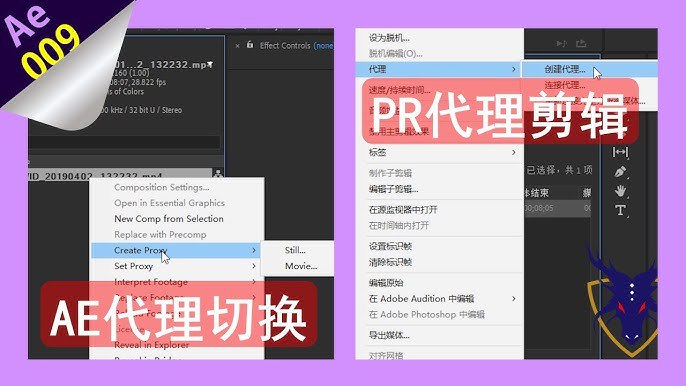
Task: Select the Type tool in Premiere
Action: click(620, 210)
